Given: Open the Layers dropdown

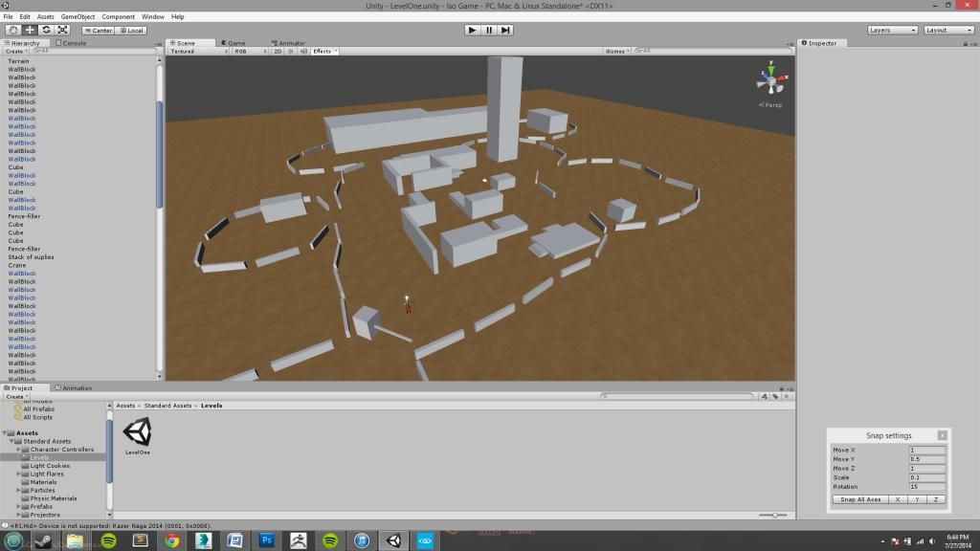Looking at the screenshot, I should coord(892,30).
